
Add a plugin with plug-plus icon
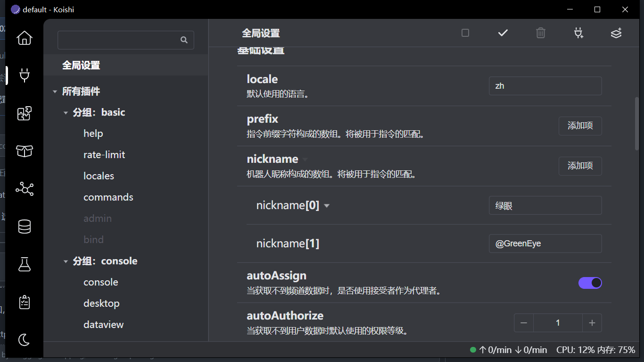pyautogui.click(x=578, y=33)
